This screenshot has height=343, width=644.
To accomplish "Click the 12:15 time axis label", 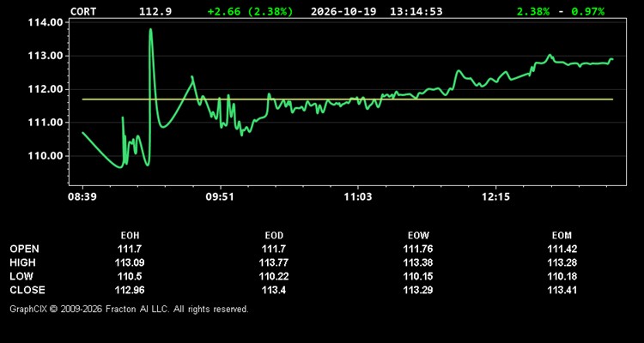I will coord(495,196).
